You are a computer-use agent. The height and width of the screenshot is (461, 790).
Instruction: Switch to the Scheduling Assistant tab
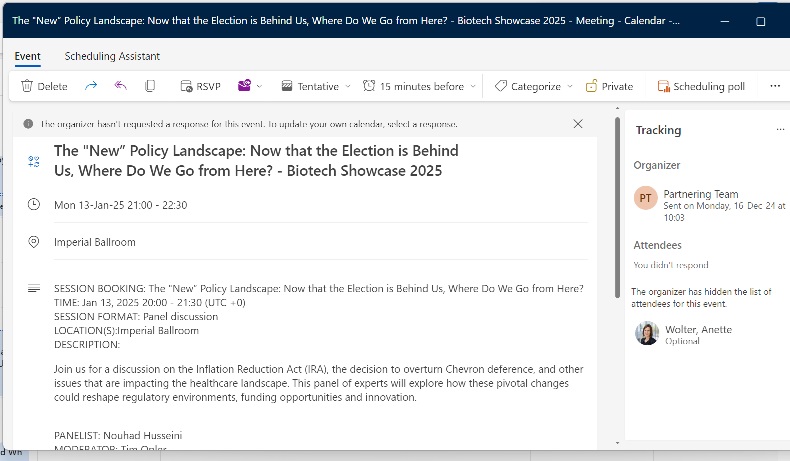(112, 56)
